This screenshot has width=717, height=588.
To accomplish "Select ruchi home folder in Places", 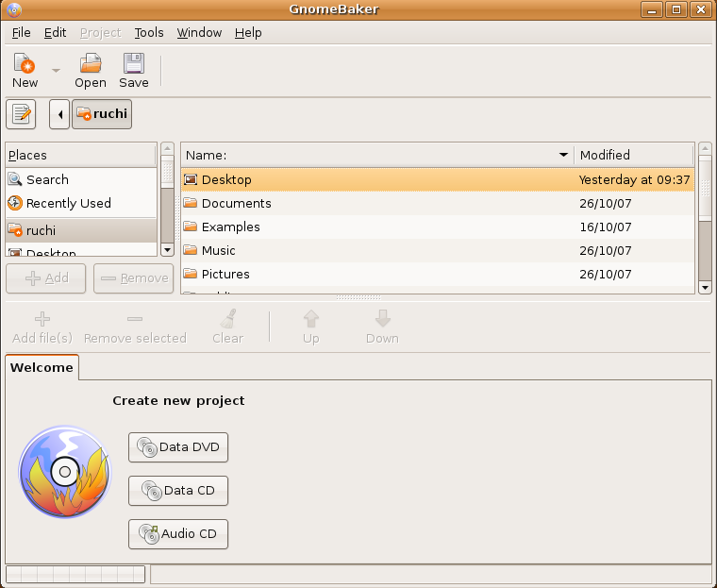I will click(x=81, y=230).
